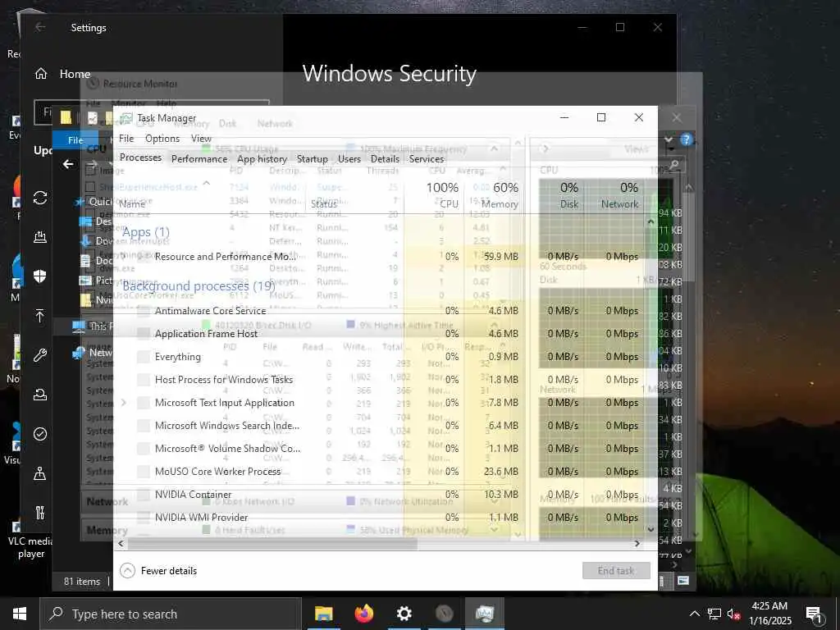Image resolution: width=840 pixels, height=630 pixels.
Task: Click the End task button
Action: (x=616, y=571)
